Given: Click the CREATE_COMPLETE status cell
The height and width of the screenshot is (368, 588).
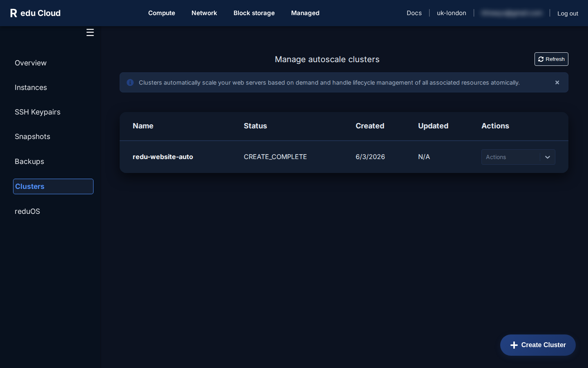Looking at the screenshot, I should [x=275, y=157].
